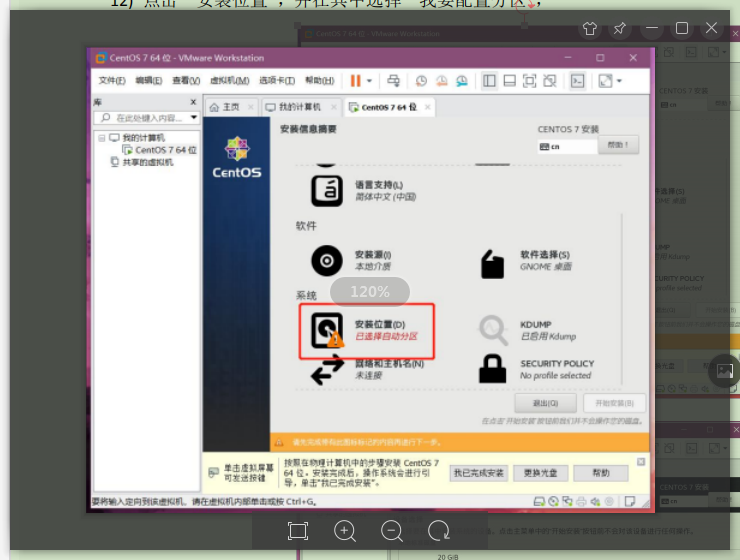This screenshot has height=560, width=740.
Task: Close the 库 library panel
Action: tap(193, 102)
